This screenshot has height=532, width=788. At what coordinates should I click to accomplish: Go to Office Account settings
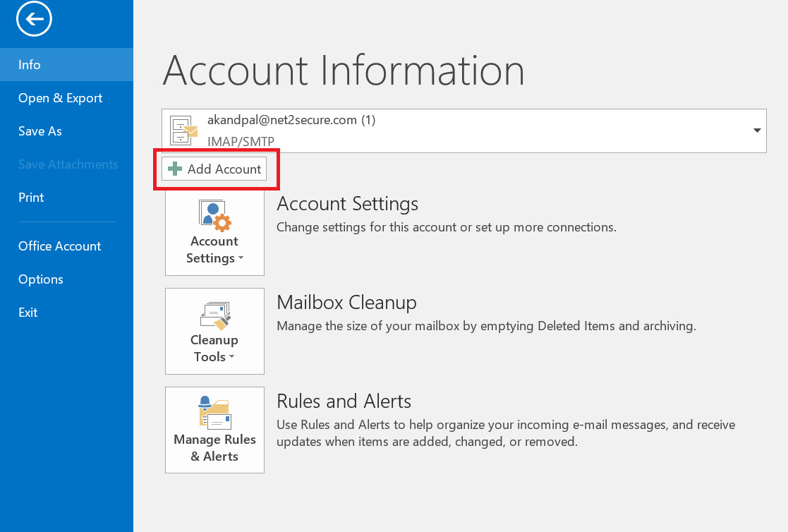point(59,246)
